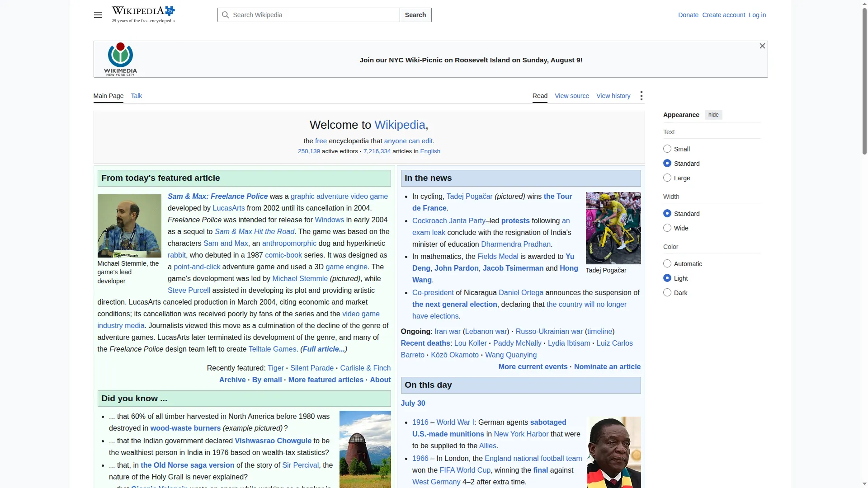Click the 250,139 active editors link

(x=309, y=151)
